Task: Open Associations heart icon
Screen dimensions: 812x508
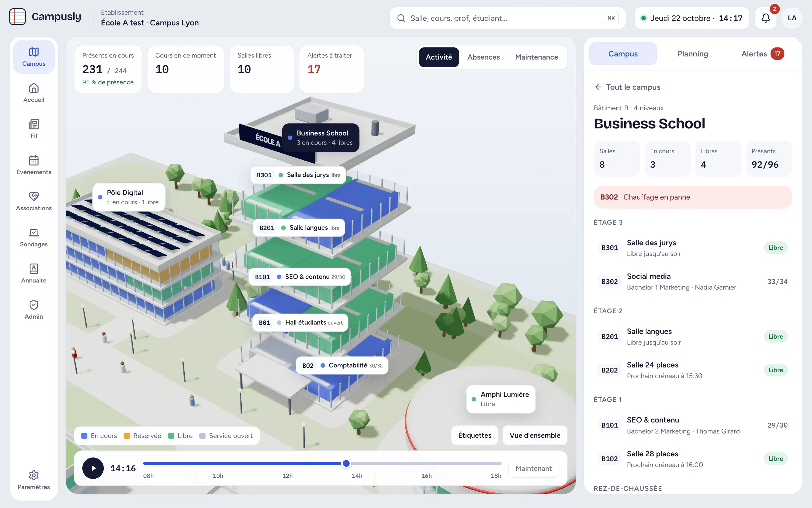Action: pyautogui.click(x=34, y=196)
